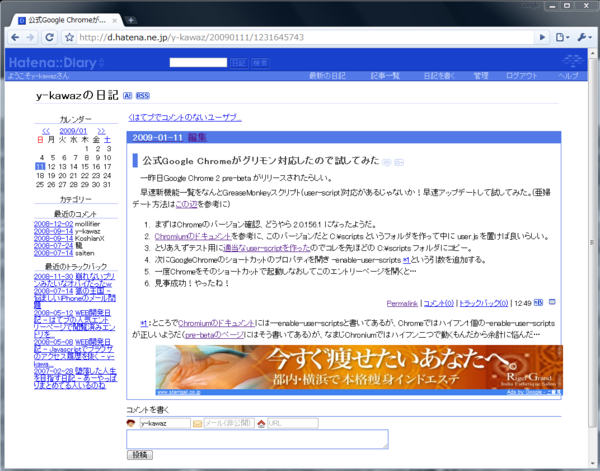The width and height of the screenshot is (600, 471).
Task: Click the comment text area
Action: 258,439
